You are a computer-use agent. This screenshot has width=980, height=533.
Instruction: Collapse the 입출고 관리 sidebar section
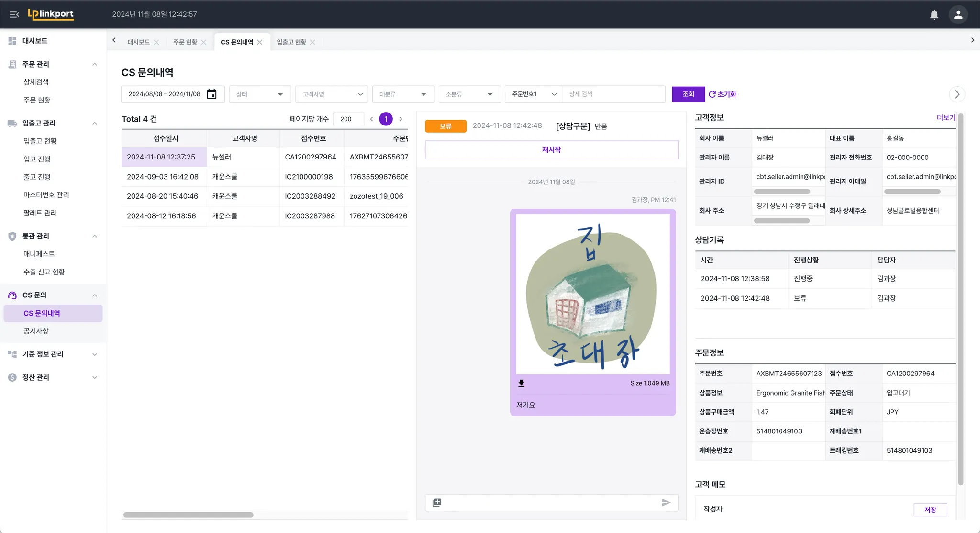[x=95, y=123]
